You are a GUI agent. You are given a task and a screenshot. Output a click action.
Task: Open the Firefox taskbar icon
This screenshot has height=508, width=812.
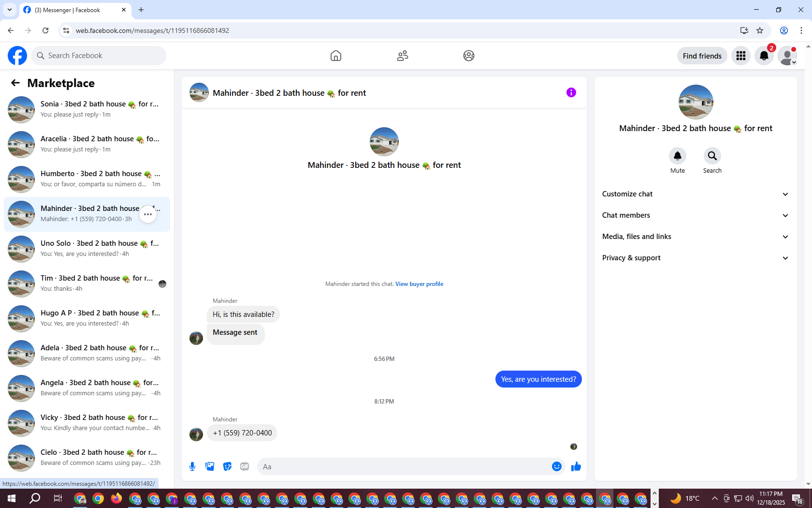tap(116, 498)
